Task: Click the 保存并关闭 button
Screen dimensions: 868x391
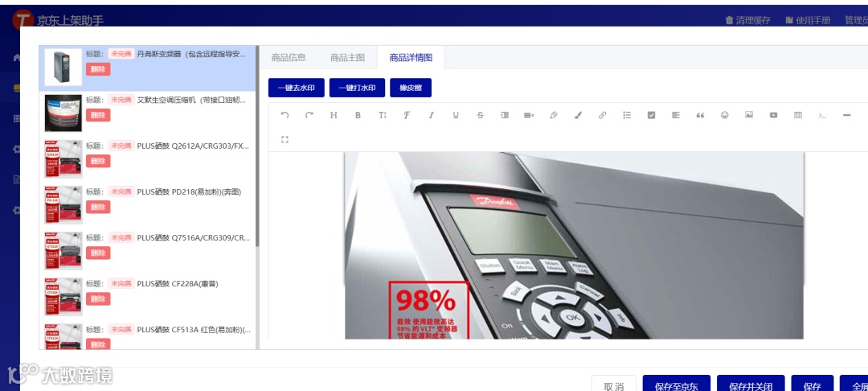Action: pos(751,384)
